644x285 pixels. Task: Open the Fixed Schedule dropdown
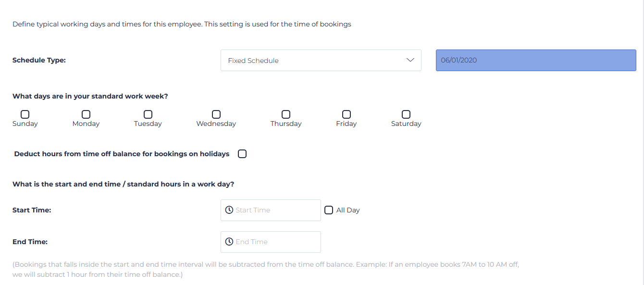click(321, 60)
